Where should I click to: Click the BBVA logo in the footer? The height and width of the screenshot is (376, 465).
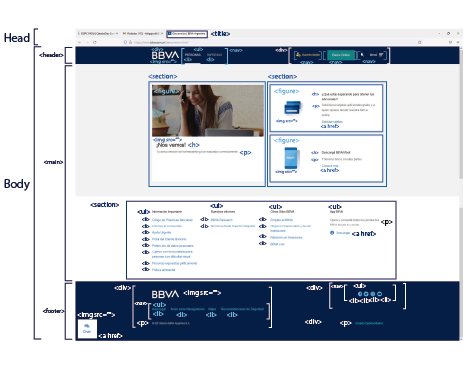coord(165,294)
